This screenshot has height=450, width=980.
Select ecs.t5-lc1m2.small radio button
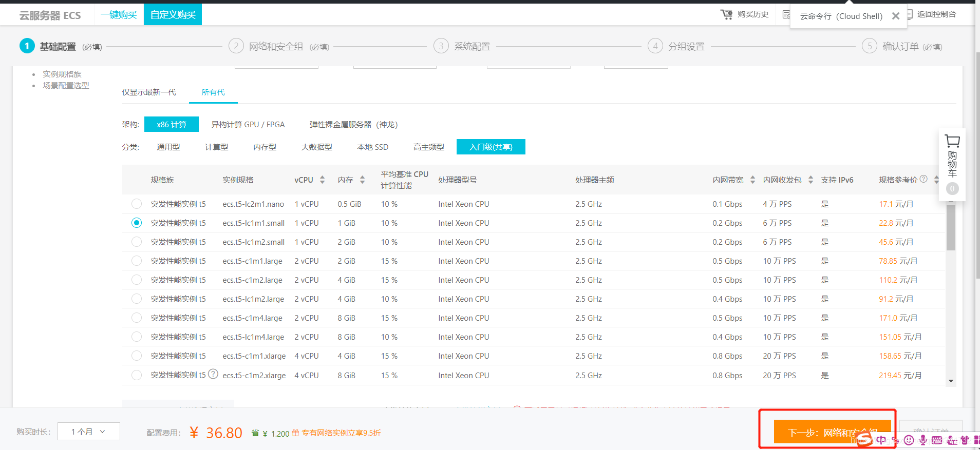137,242
